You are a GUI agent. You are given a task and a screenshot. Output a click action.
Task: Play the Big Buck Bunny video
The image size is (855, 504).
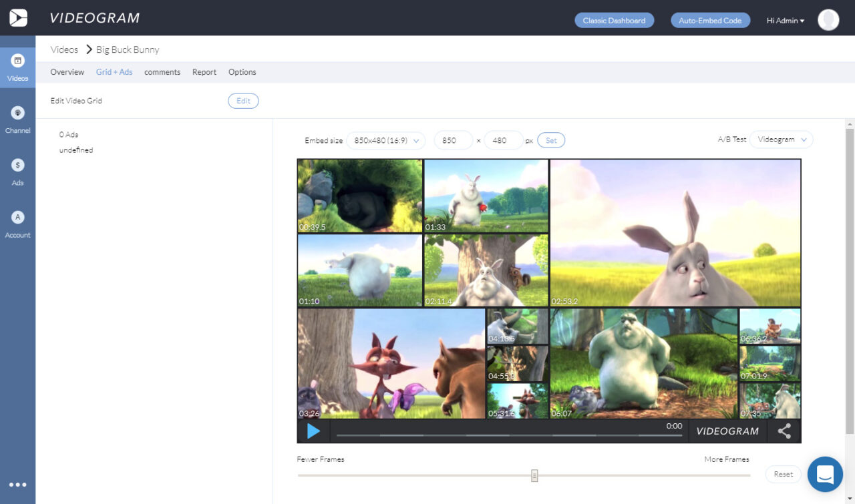pyautogui.click(x=313, y=431)
